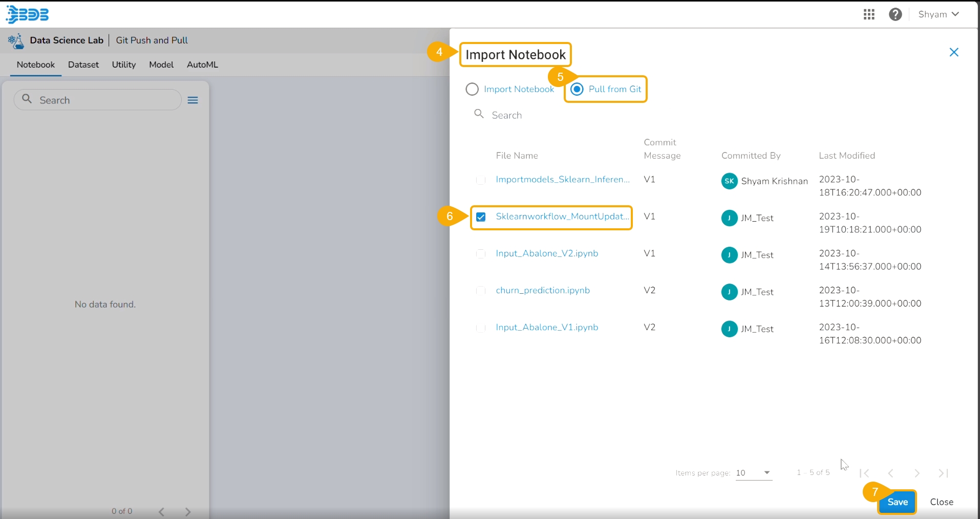Check the Importmodels_Sklearn_Inferen file checkbox

(x=481, y=180)
